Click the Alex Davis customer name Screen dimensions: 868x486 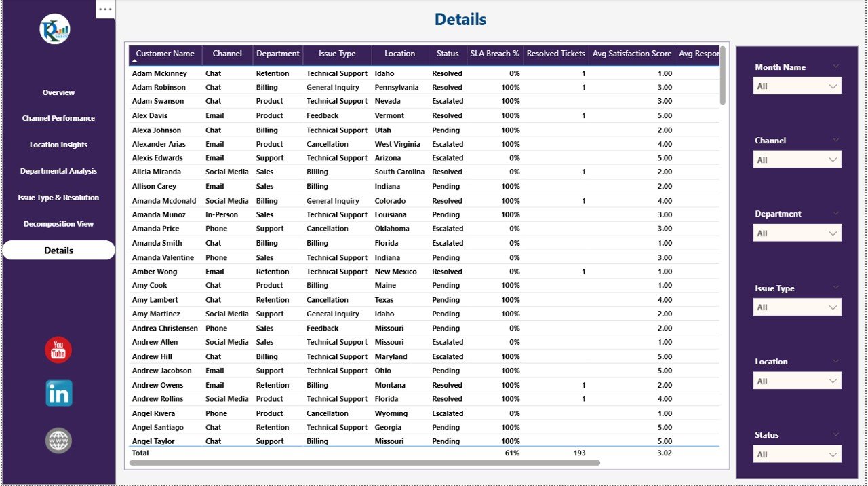[x=149, y=116]
